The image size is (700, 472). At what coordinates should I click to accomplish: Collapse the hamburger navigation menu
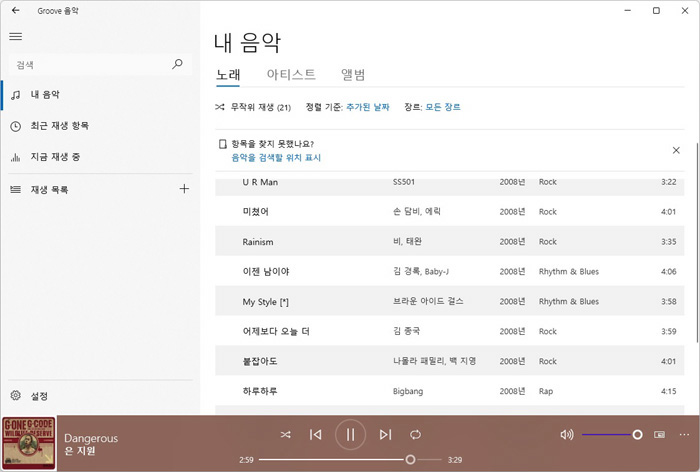coord(15,36)
